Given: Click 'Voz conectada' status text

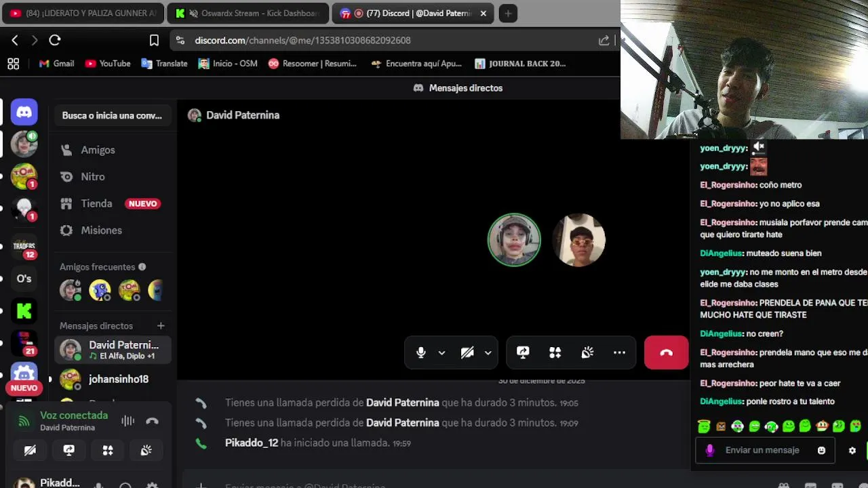Looking at the screenshot, I should (x=74, y=415).
